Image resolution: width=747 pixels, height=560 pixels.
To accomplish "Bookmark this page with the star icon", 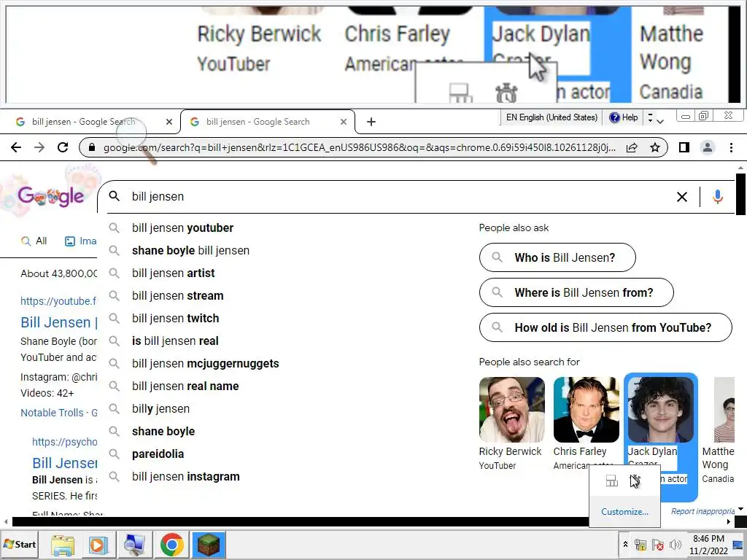I will [x=655, y=147].
